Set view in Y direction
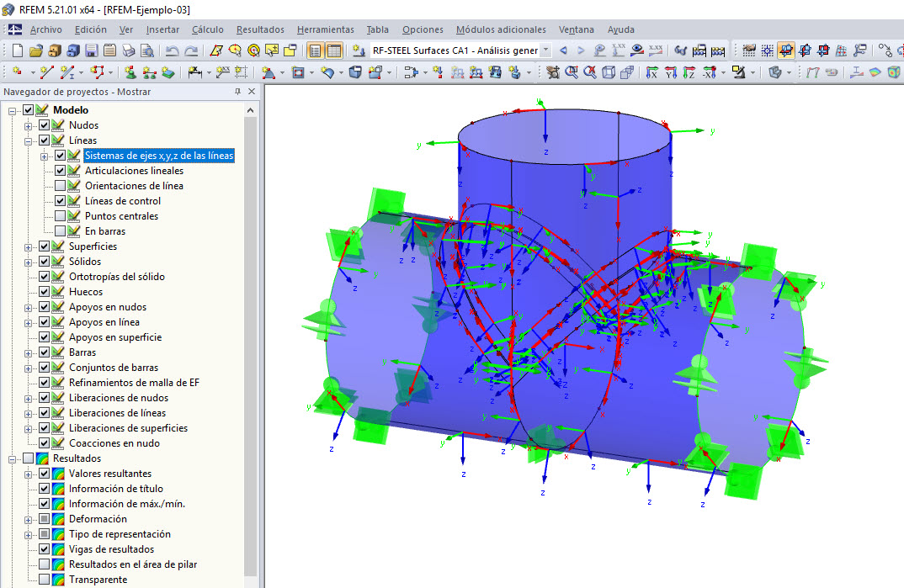 tap(671, 72)
